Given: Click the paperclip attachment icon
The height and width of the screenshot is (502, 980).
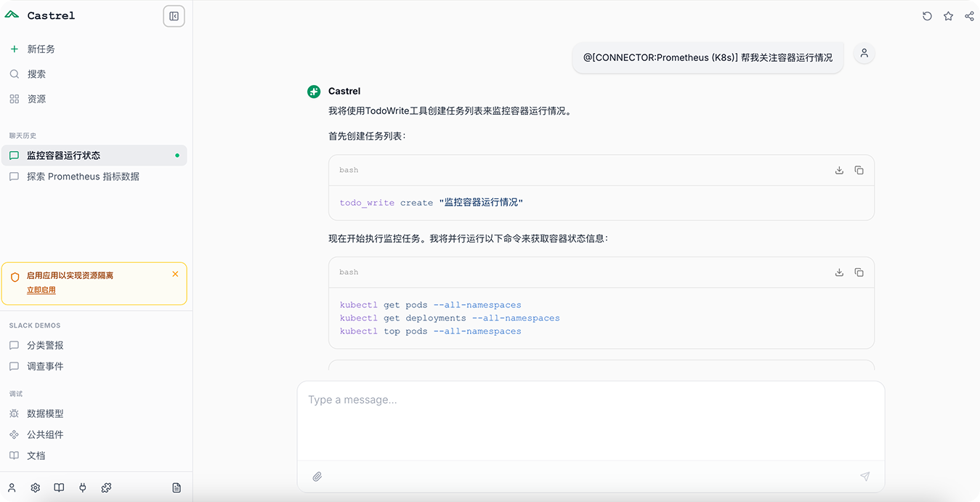Looking at the screenshot, I should (x=317, y=477).
